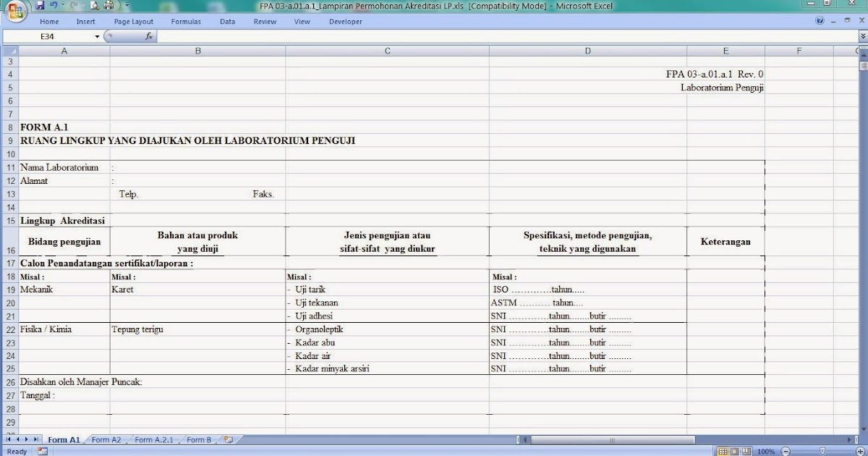
Task: Expand the Undo history dropdown arrow
Action: coord(62,5)
